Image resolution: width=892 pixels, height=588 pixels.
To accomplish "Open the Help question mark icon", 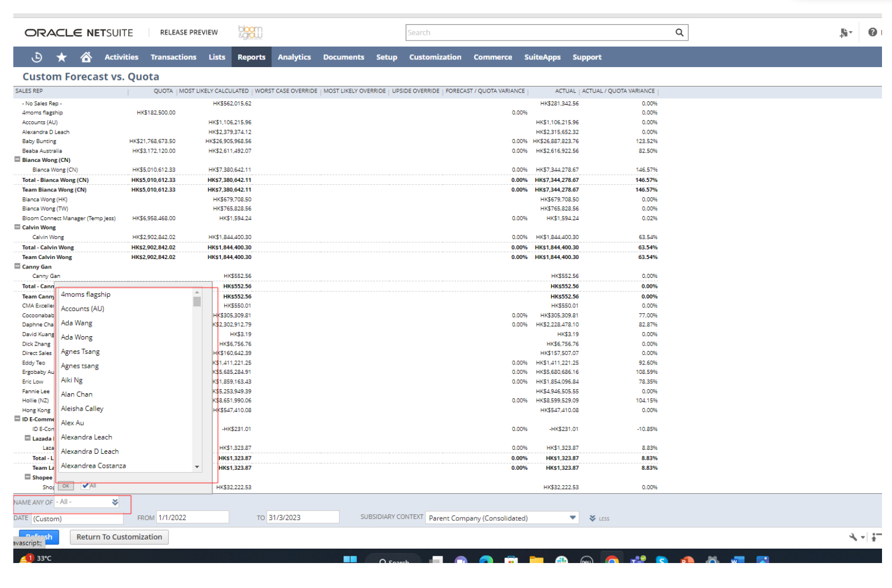I will [x=873, y=32].
